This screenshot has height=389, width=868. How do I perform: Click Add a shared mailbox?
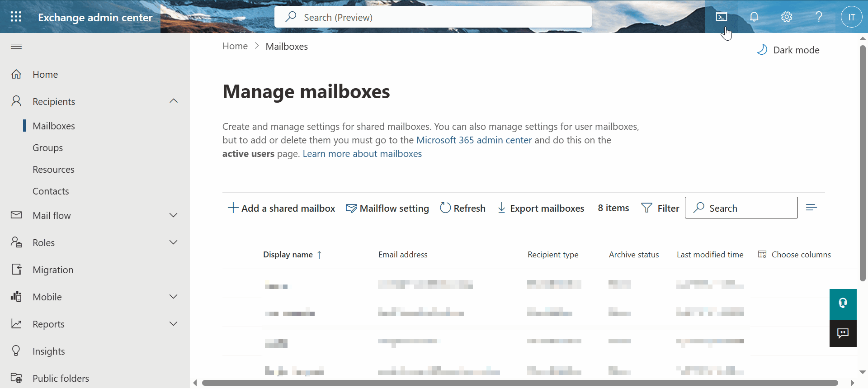point(282,208)
